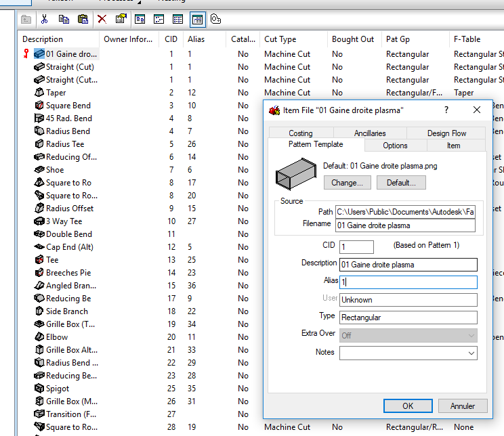
Task: Click the Annuler button
Action: [x=463, y=406]
